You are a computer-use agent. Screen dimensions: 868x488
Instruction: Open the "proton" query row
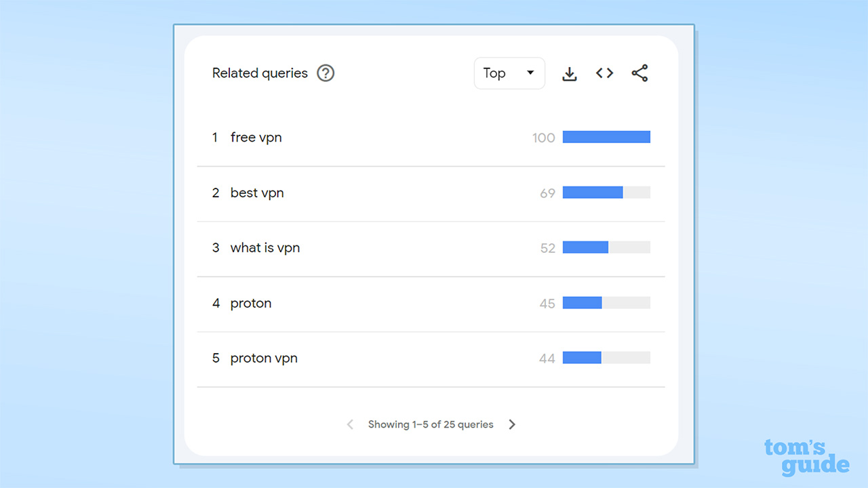coord(251,304)
